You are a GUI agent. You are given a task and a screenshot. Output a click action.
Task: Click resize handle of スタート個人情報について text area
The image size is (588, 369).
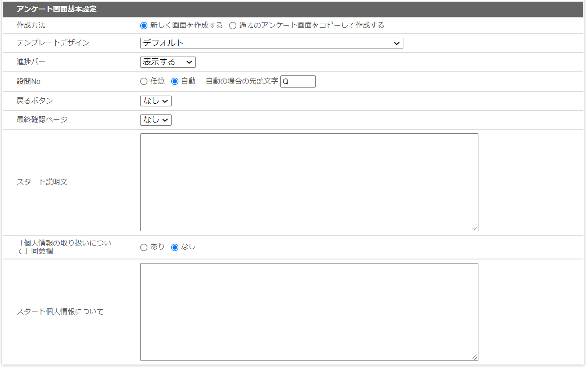point(474,357)
